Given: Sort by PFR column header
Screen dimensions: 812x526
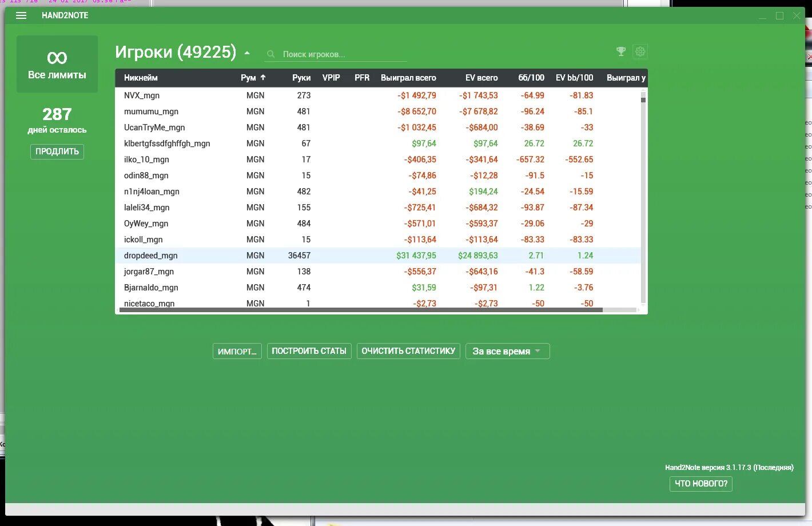Looking at the screenshot, I should 362,78.
